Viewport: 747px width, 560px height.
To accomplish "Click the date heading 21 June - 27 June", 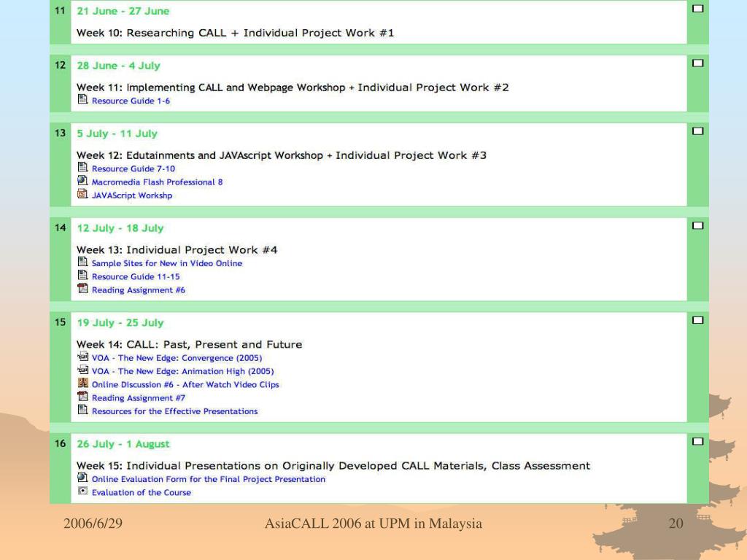I will point(123,11).
